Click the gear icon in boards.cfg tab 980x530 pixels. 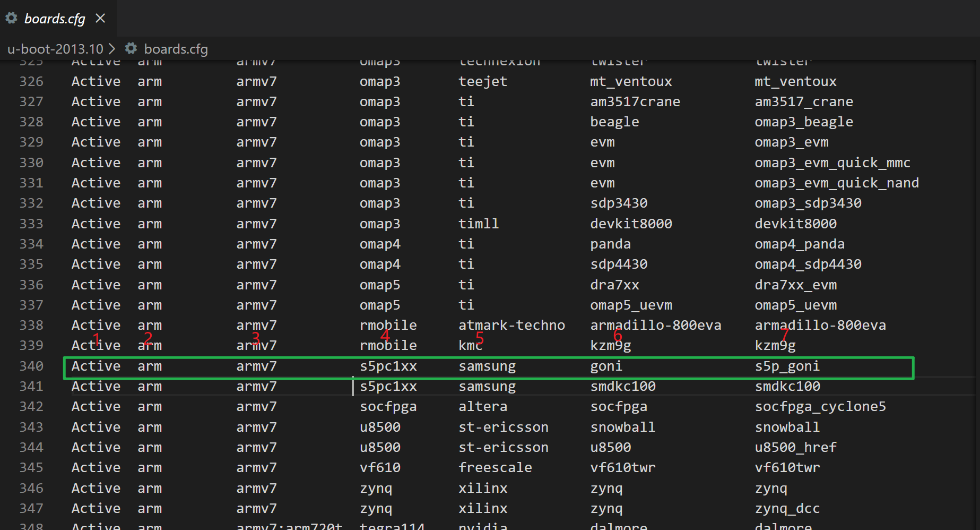(12, 19)
